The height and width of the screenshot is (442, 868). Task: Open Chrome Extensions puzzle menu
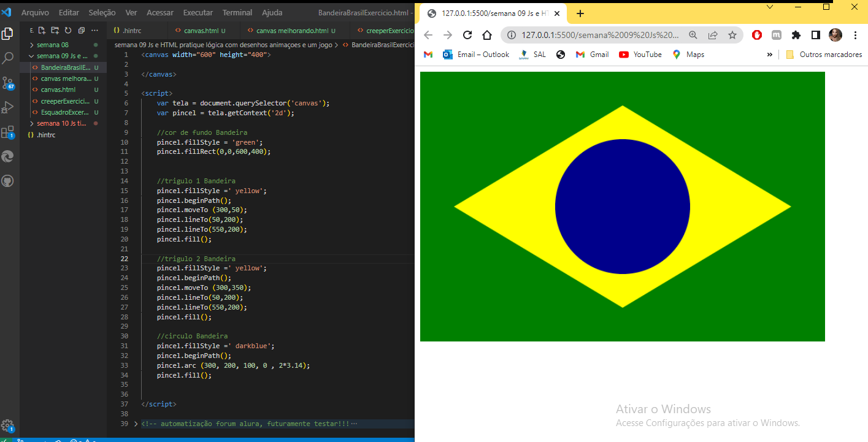[x=796, y=35]
